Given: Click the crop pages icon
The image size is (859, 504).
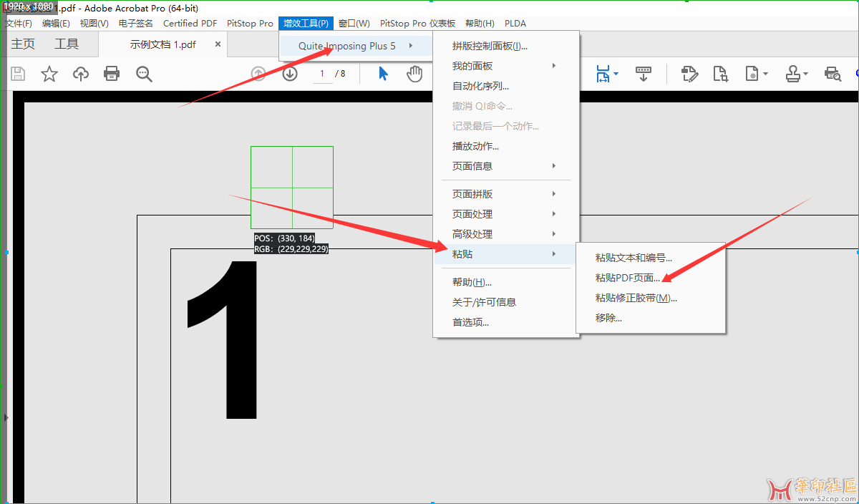Looking at the screenshot, I should click(x=720, y=74).
